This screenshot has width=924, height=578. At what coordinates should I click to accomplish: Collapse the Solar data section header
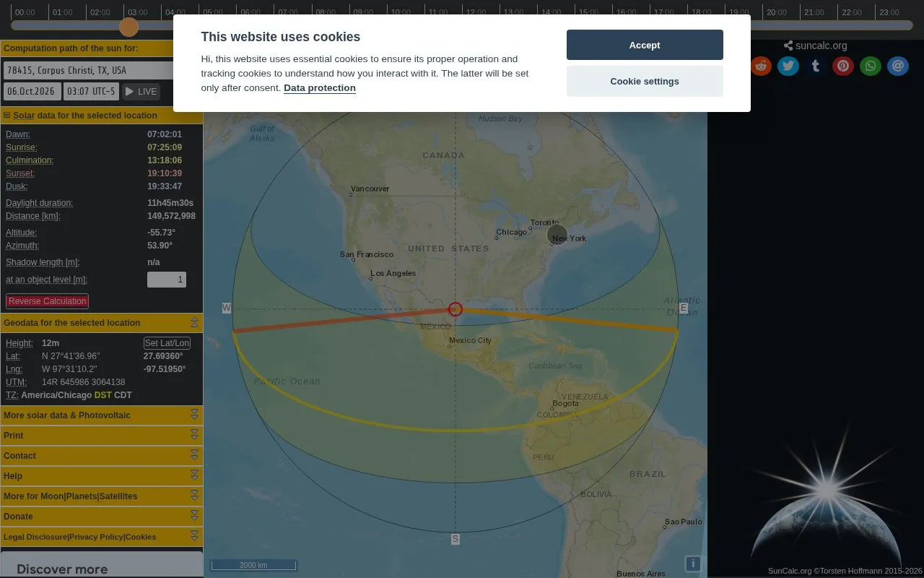click(101, 116)
